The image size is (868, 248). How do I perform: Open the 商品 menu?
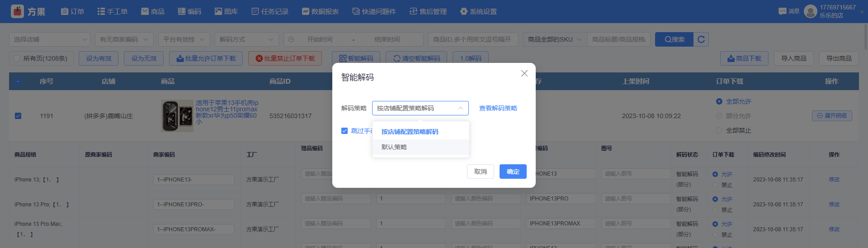pos(153,11)
